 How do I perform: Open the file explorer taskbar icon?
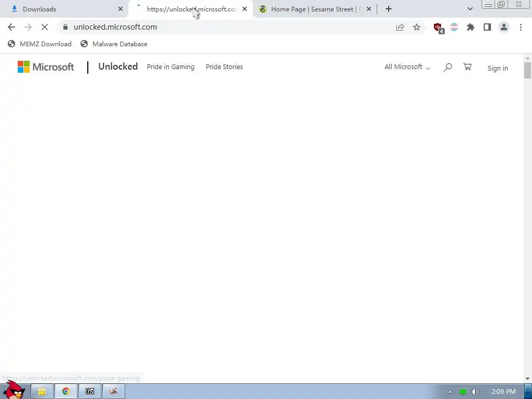pos(42,392)
